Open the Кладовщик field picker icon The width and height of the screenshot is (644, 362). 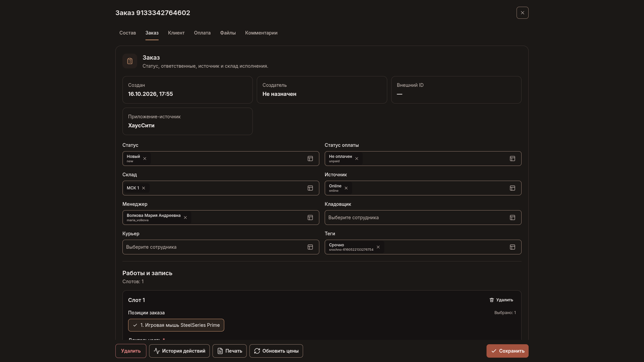click(x=513, y=218)
